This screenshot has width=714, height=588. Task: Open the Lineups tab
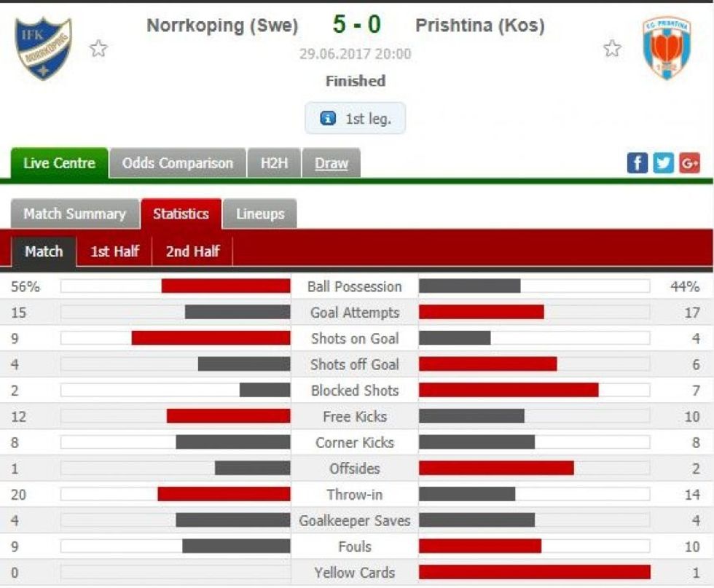pos(260,213)
